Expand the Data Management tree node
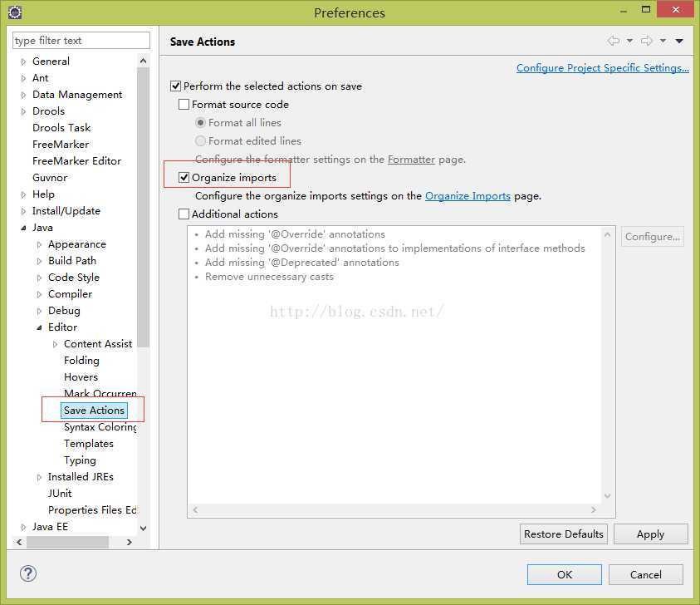Image resolution: width=700 pixels, height=605 pixels. pos(23,95)
